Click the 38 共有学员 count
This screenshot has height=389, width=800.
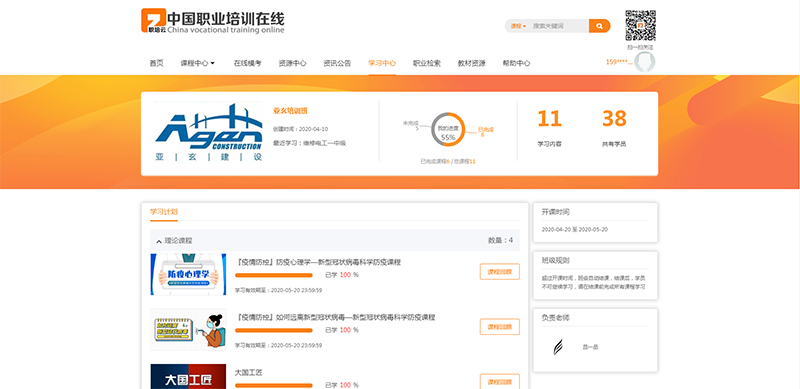[x=614, y=118]
